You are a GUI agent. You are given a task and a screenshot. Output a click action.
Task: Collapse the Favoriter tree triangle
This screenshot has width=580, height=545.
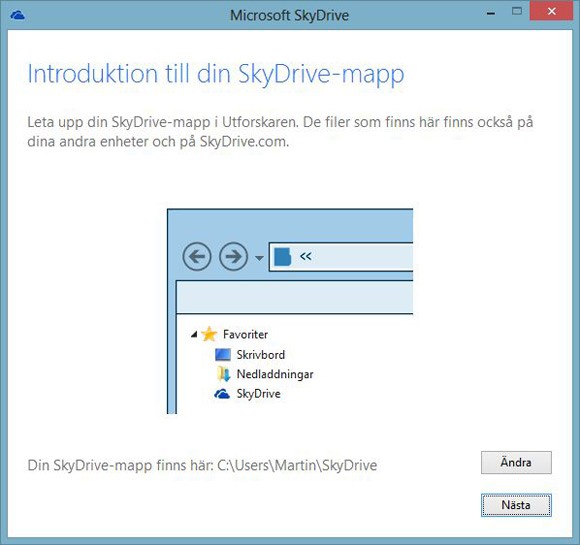click(x=194, y=334)
